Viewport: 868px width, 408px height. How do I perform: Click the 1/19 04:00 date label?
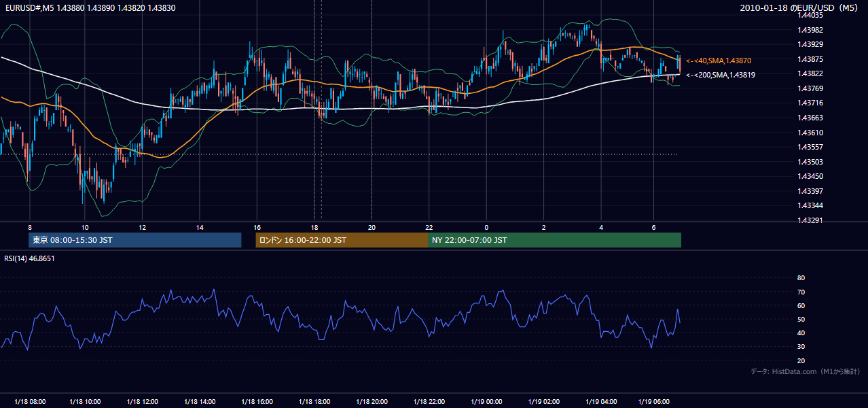[601, 402]
